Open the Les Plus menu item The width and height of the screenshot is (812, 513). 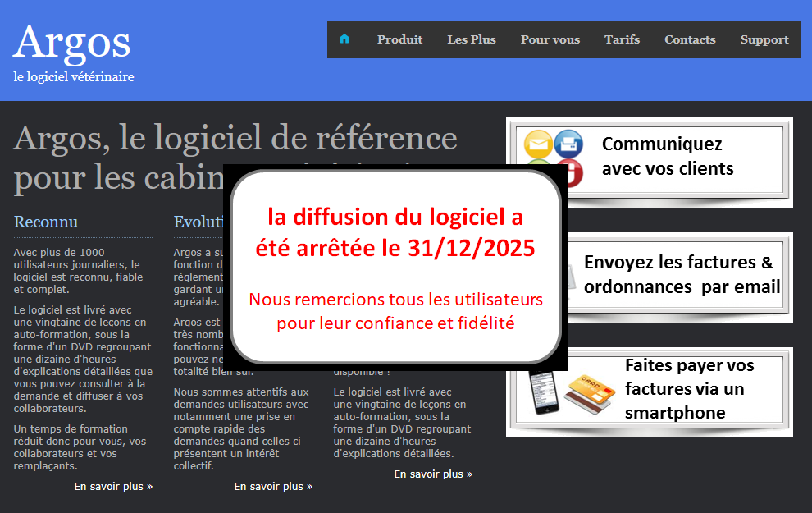[x=472, y=39]
